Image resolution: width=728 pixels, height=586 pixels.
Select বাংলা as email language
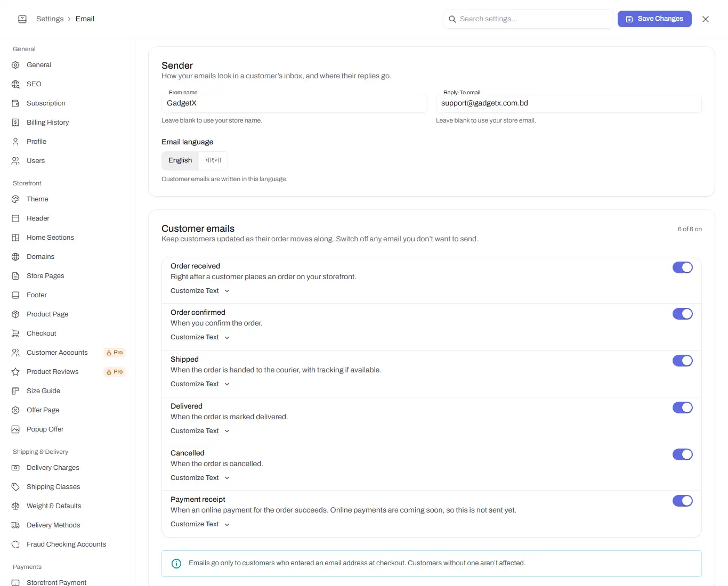pos(213,160)
